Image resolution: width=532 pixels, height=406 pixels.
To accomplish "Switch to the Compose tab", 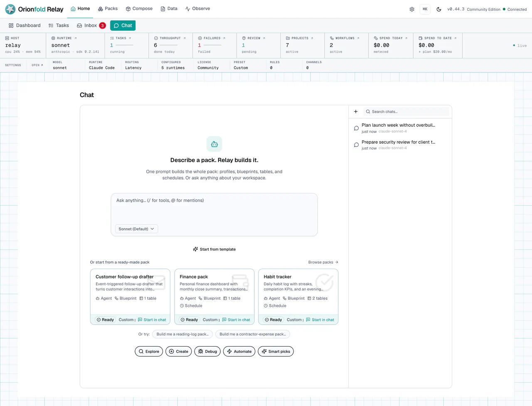I will point(139,9).
